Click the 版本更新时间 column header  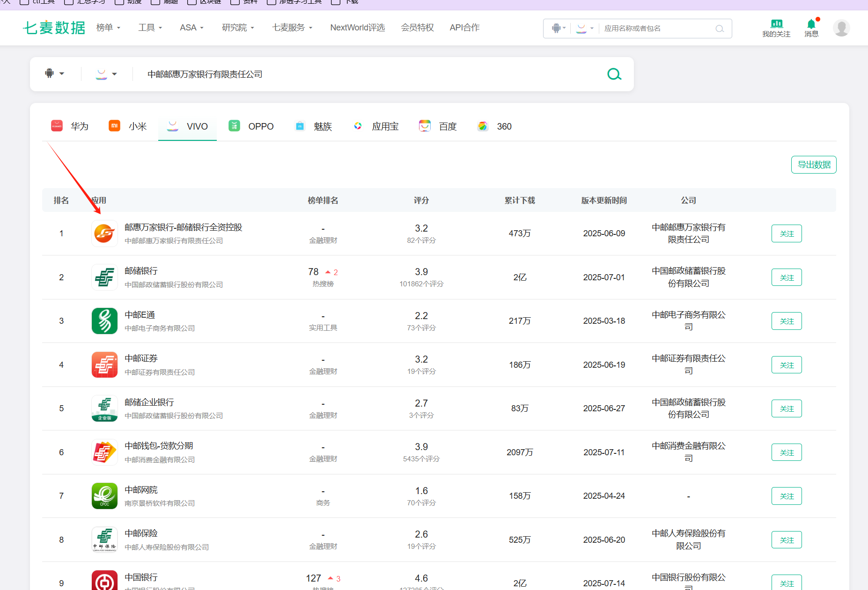pyautogui.click(x=604, y=200)
